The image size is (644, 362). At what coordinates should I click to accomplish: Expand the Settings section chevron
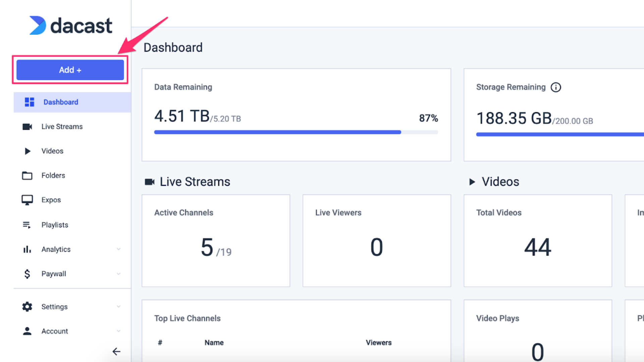point(118,306)
